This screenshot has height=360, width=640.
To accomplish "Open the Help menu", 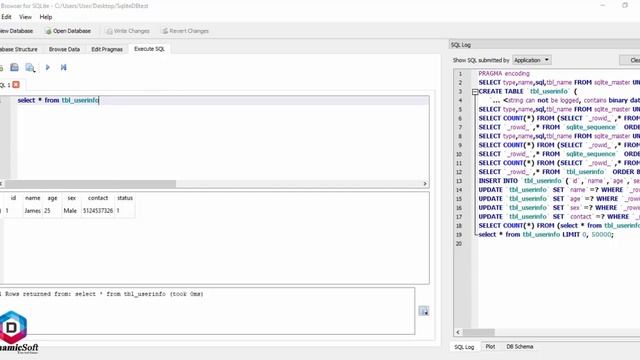I will pyautogui.click(x=46, y=17).
